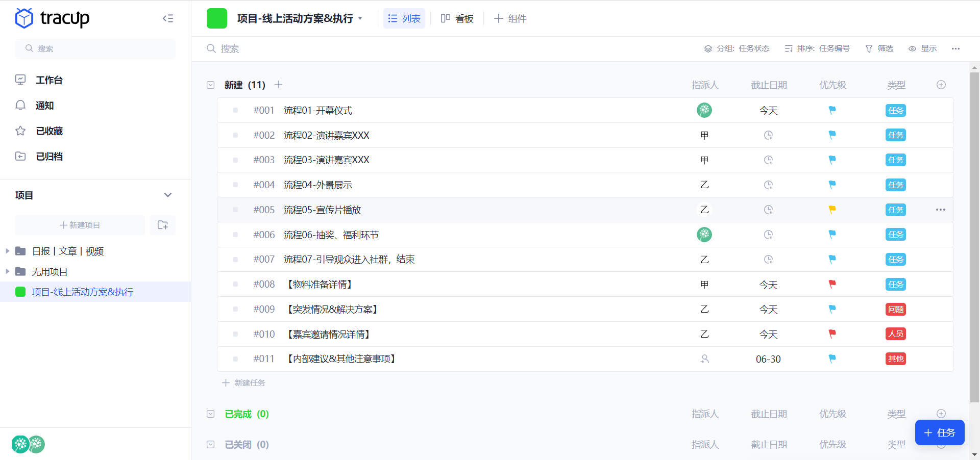The width and height of the screenshot is (980, 460).
Task: Open 已归档 archived items
Action: (x=49, y=156)
